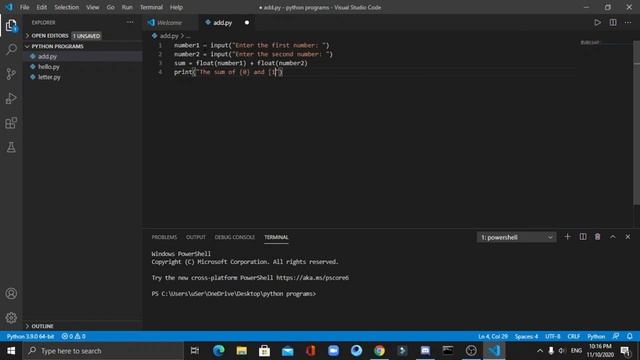This screenshot has width=640, height=360.
Task: Open File Explorer from taskbar
Action: pyautogui.click(x=242, y=351)
